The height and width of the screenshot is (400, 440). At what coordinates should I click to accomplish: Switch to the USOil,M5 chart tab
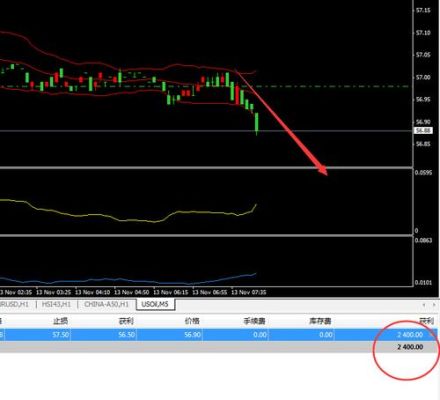click(x=155, y=304)
